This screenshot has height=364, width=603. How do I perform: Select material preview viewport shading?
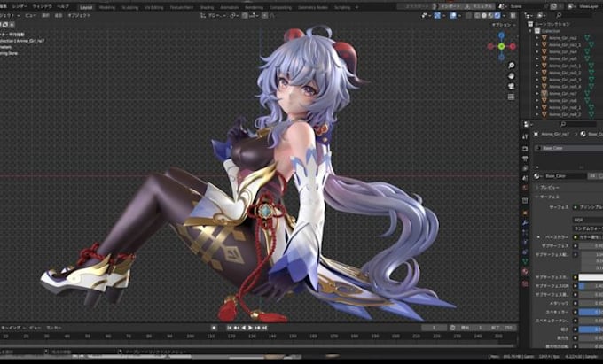pyautogui.click(x=490, y=15)
